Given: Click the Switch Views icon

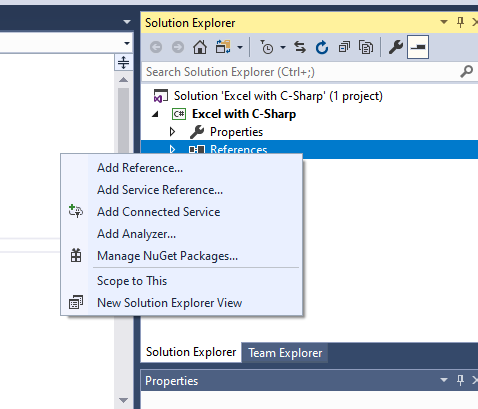Looking at the screenshot, I should [223, 47].
